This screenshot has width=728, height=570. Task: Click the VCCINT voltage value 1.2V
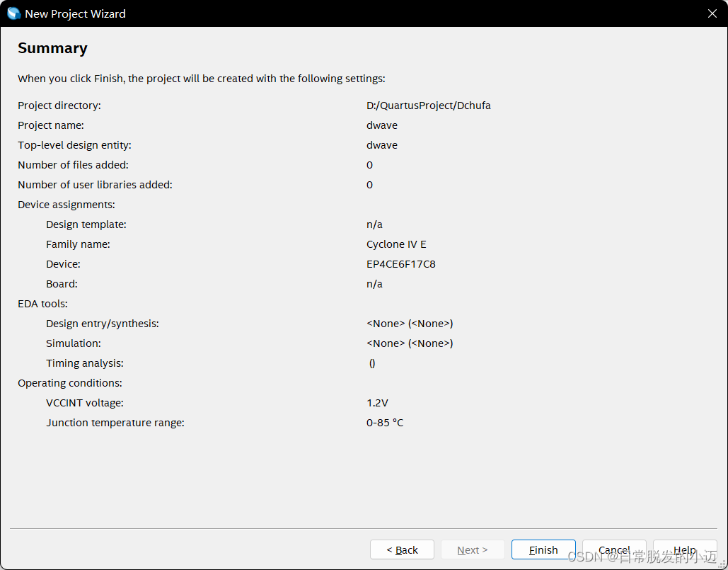click(x=377, y=403)
